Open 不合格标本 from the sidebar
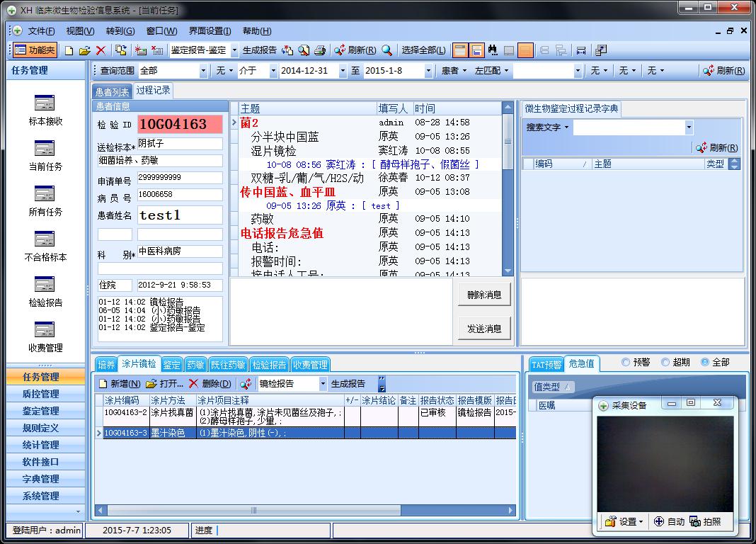The width and height of the screenshot is (756, 544). (45, 246)
